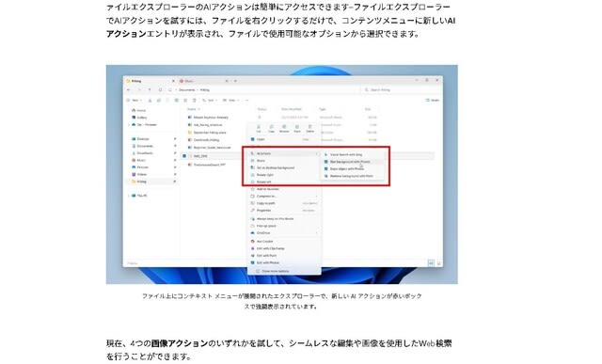Toggle the checkbox of the selected IMG file

[184, 156]
